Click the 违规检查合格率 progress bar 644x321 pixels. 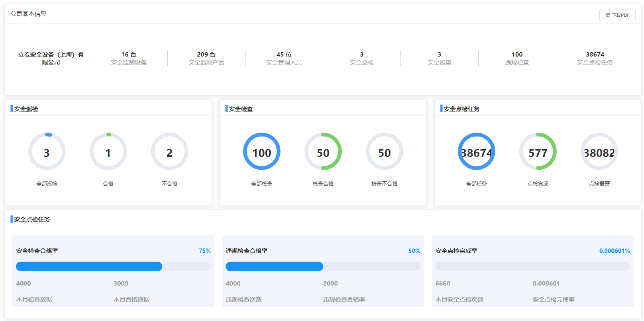(323, 266)
